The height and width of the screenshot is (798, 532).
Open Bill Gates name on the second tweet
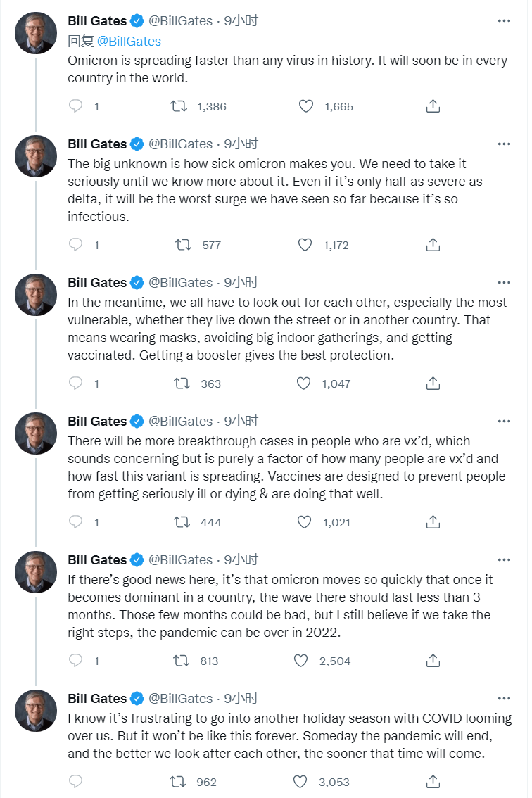97,144
